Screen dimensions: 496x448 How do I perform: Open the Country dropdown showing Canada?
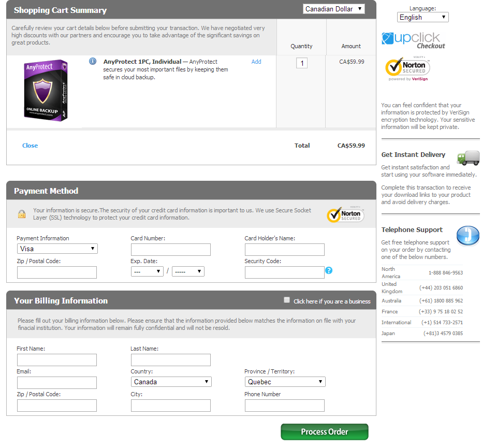[x=171, y=382]
